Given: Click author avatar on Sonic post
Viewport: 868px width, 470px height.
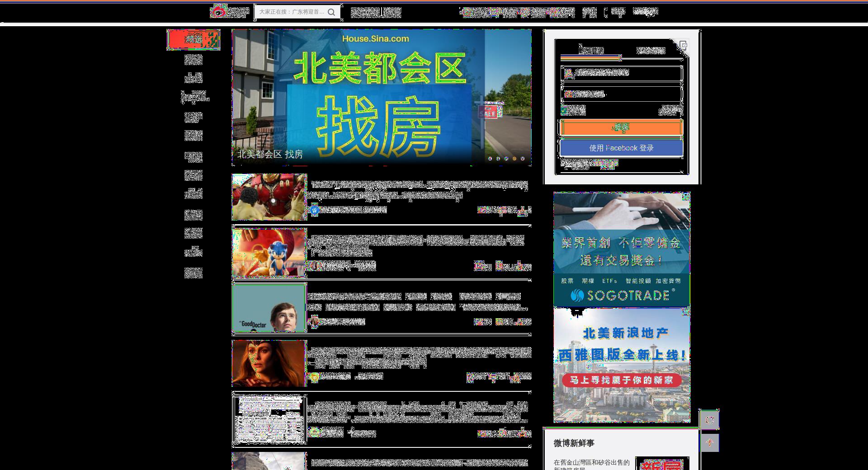Looking at the screenshot, I should 315,266.
